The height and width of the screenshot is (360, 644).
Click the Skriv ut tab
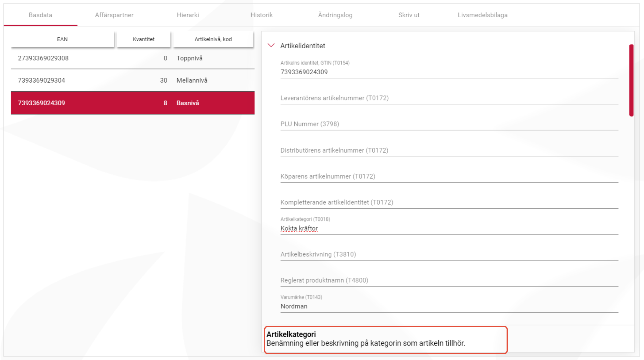coord(409,15)
